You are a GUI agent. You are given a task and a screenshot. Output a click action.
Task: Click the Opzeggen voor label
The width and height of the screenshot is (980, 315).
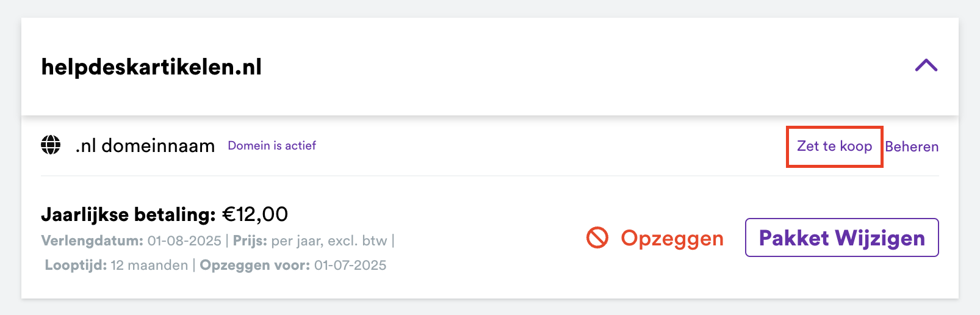(x=254, y=265)
